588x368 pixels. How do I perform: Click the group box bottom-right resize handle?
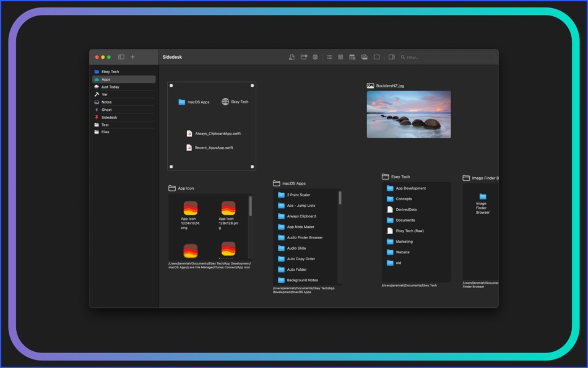tap(252, 167)
